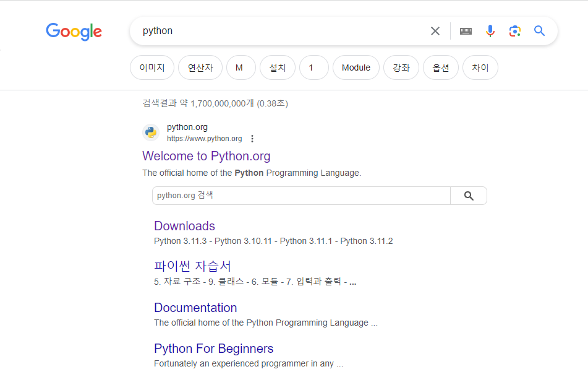
Task: Click the https://www.python.org URL text
Action: (x=205, y=139)
